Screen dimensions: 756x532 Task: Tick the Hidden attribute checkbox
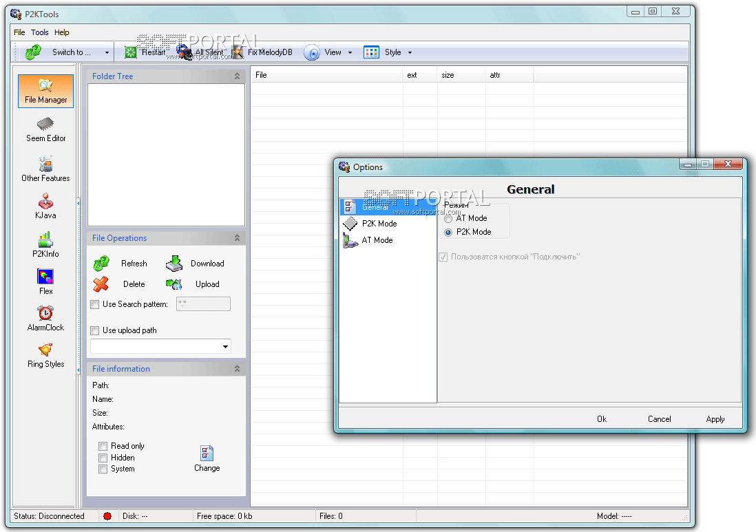(103, 458)
